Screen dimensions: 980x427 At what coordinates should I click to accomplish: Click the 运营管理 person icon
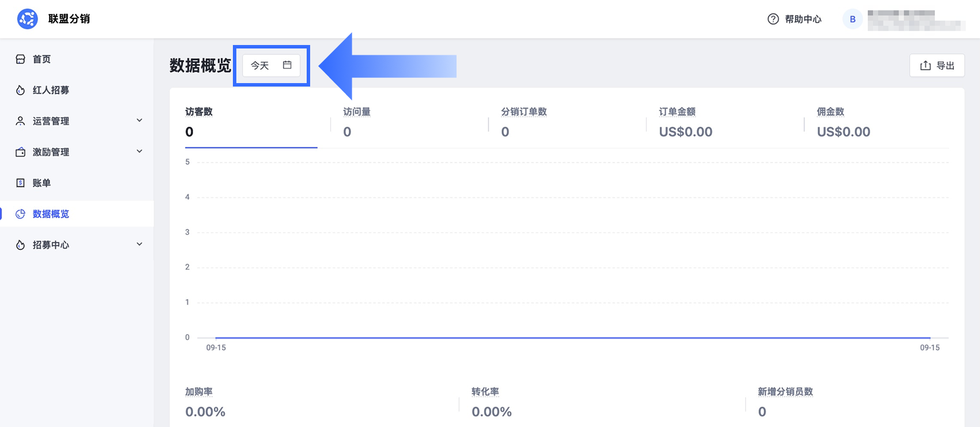(20, 121)
